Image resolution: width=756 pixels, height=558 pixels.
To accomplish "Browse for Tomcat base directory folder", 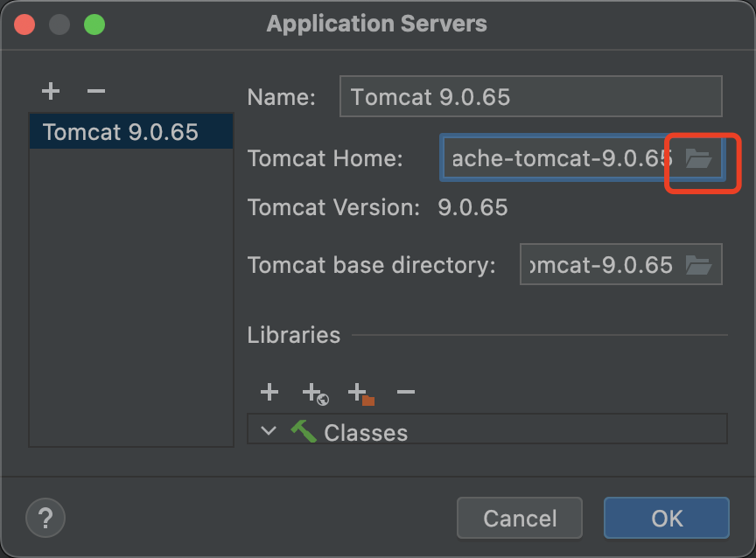I will [x=698, y=265].
